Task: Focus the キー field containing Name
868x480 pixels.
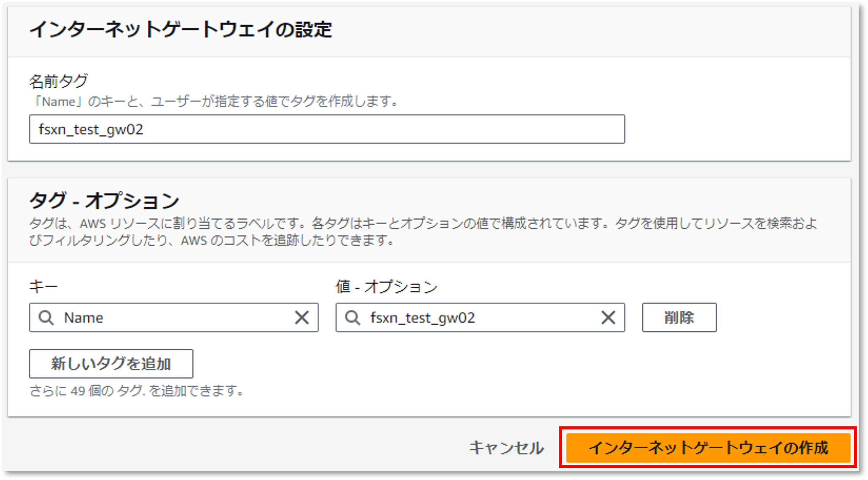Action: tap(173, 317)
